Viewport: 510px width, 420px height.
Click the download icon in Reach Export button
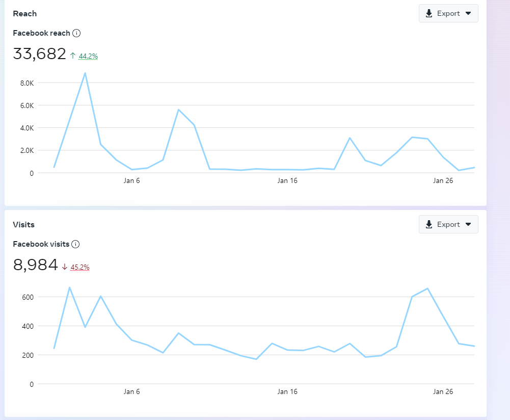click(429, 14)
